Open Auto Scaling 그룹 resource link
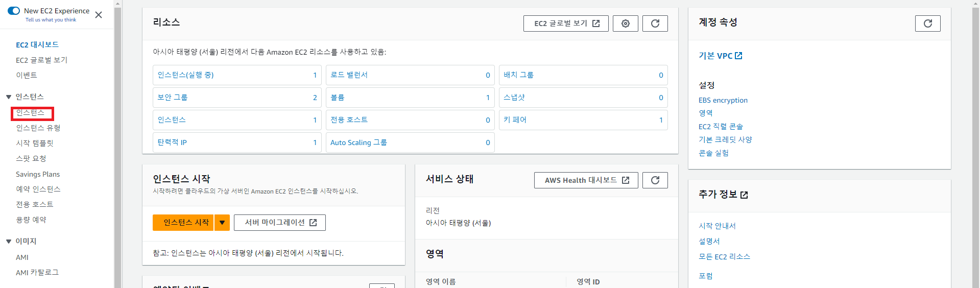The width and height of the screenshot is (980, 288). coord(358,142)
